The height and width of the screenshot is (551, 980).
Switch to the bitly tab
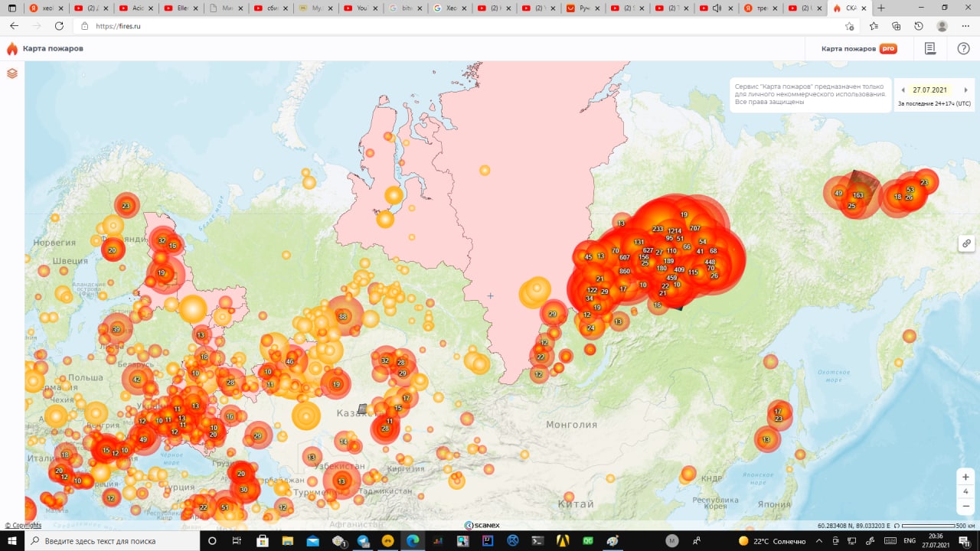click(405, 8)
